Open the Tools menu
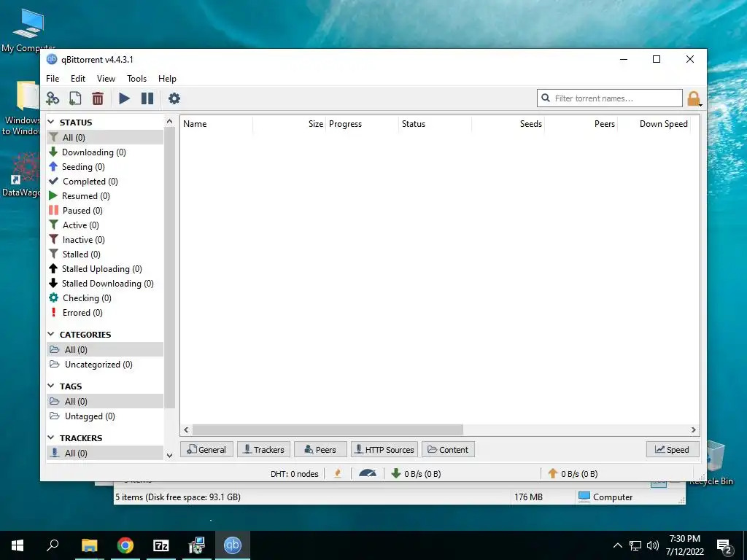747x560 pixels. (x=136, y=79)
